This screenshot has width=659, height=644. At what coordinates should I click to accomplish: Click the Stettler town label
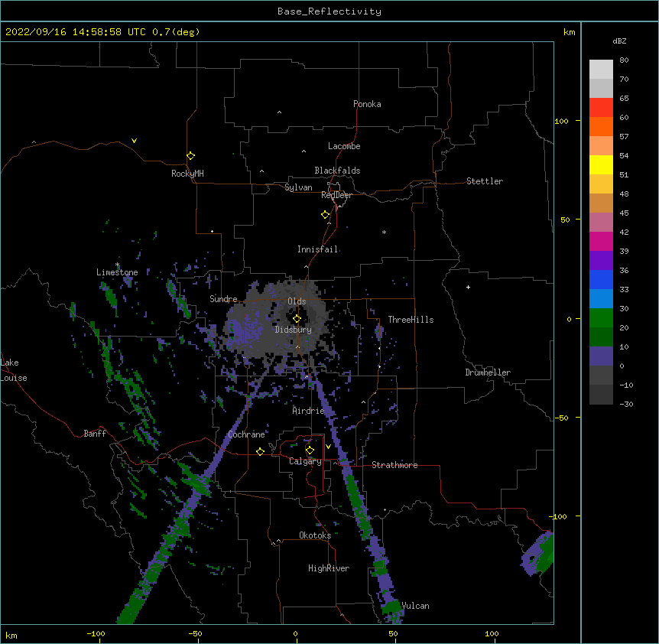tap(485, 181)
